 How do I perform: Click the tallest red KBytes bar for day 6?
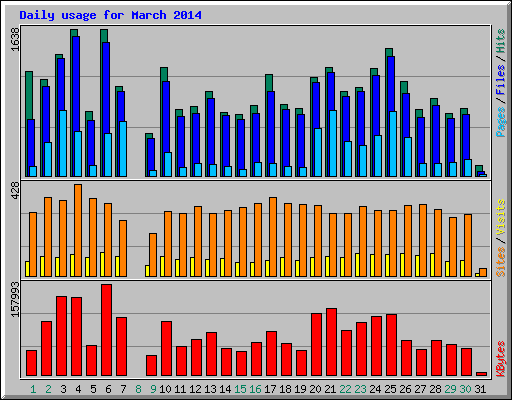107,330
